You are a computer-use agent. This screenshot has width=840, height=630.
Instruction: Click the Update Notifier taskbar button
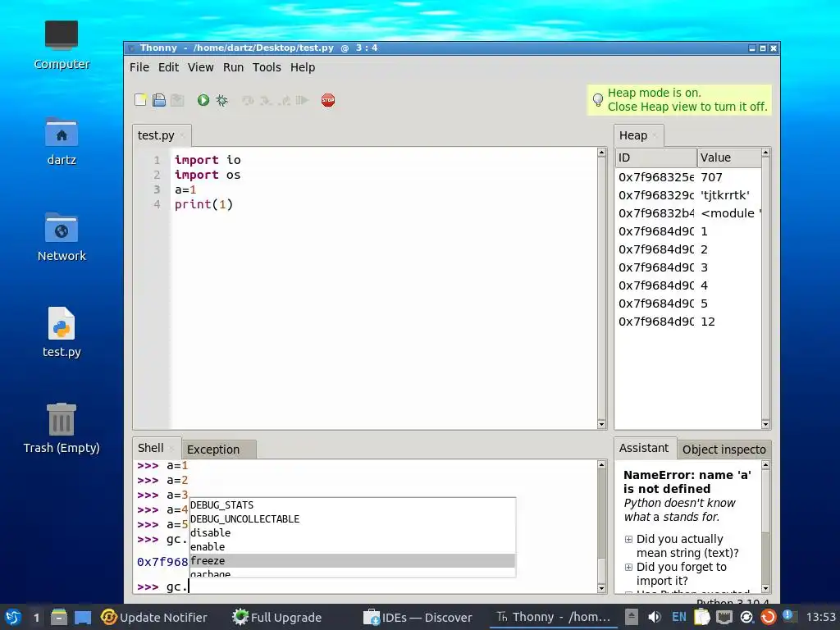(154, 617)
